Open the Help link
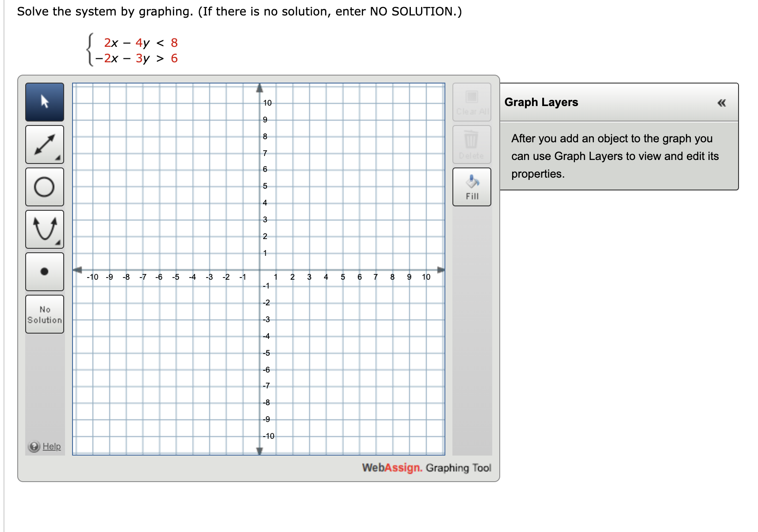The height and width of the screenshot is (532, 758). 52,446
